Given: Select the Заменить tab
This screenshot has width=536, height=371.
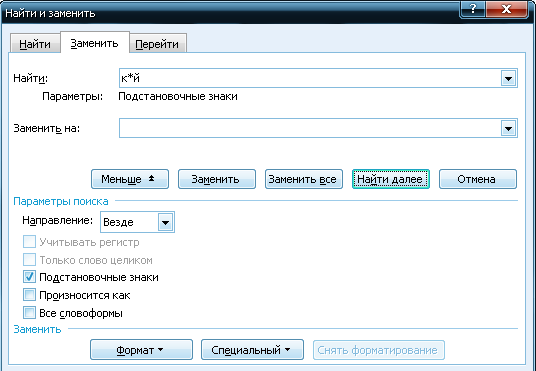Looking at the screenshot, I should (x=95, y=43).
